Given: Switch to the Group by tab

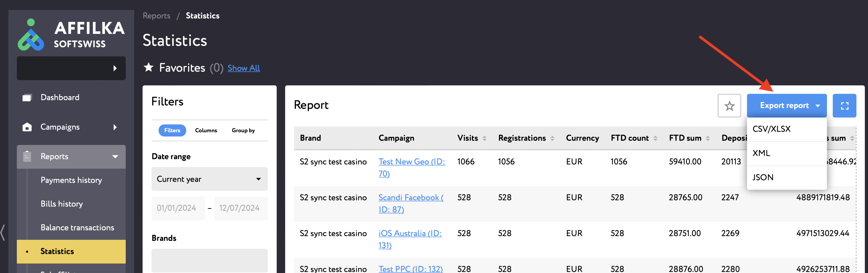Looking at the screenshot, I should pos(243,130).
